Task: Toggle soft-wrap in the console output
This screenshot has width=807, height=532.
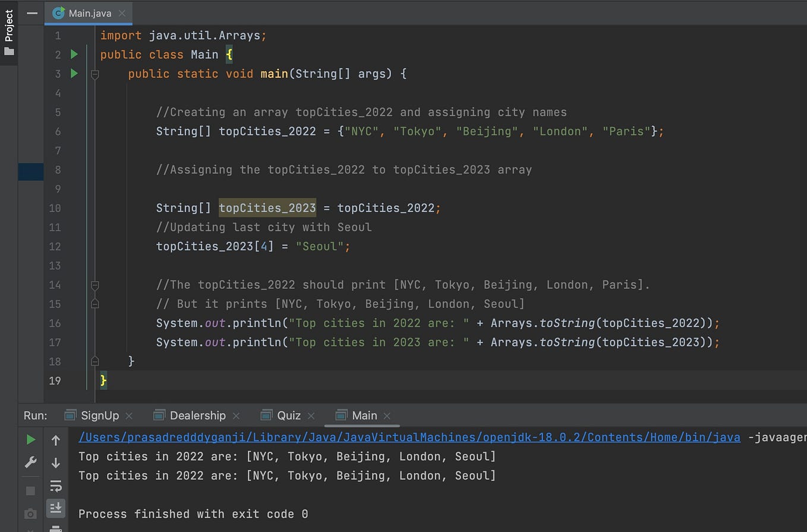Action: (x=56, y=486)
